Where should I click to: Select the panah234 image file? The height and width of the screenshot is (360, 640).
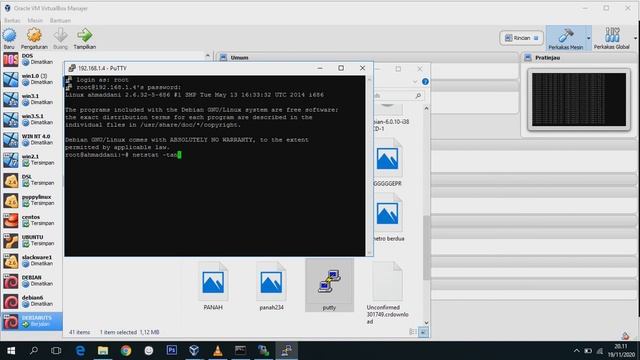271,286
